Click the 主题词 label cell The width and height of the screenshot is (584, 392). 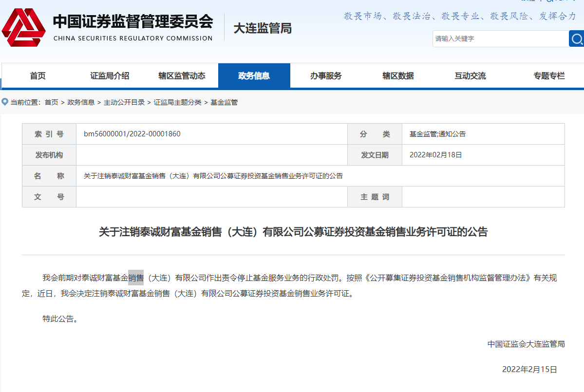click(375, 197)
